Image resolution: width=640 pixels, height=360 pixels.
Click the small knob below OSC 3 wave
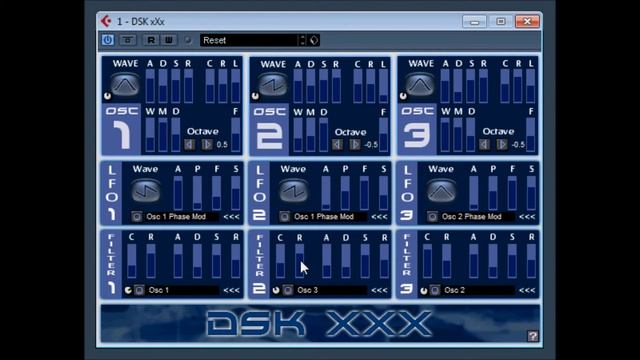click(x=403, y=96)
